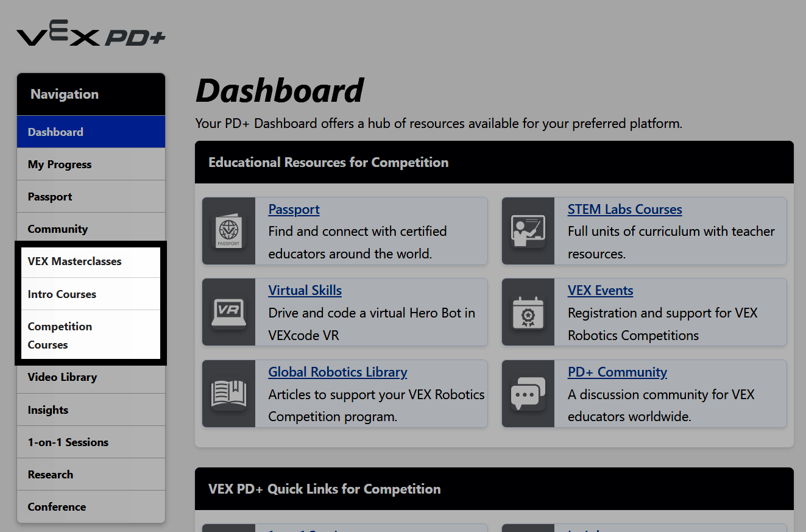Image resolution: width=806 pixels, height=532 pixels.
Task: Click the 'Your PD+ Dashboard offers a hub' description
Action: [439, 123]
